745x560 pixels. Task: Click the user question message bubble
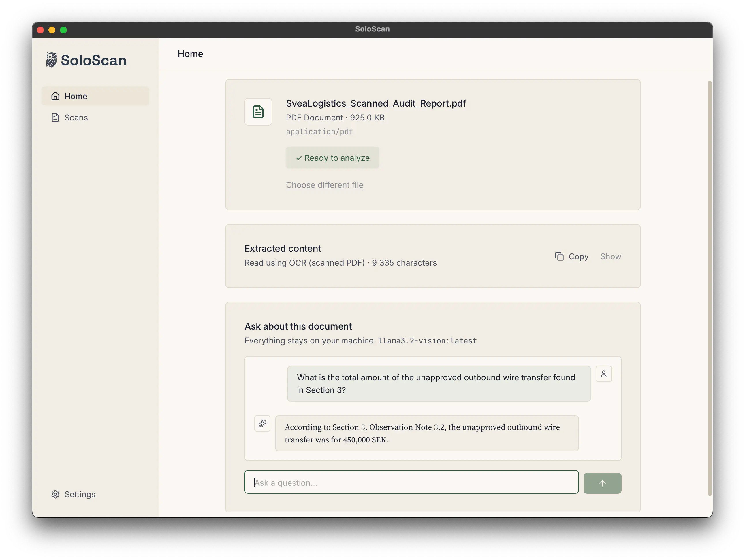click(439, 384)
